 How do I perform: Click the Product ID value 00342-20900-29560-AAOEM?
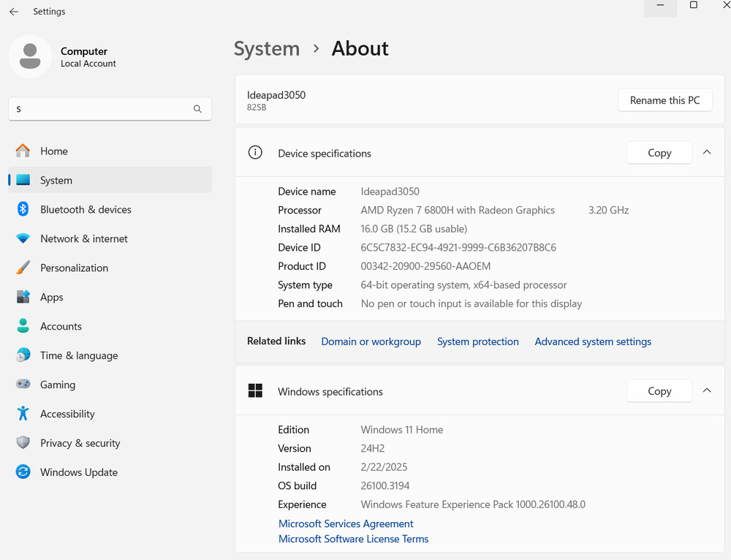tap(425, 266)
